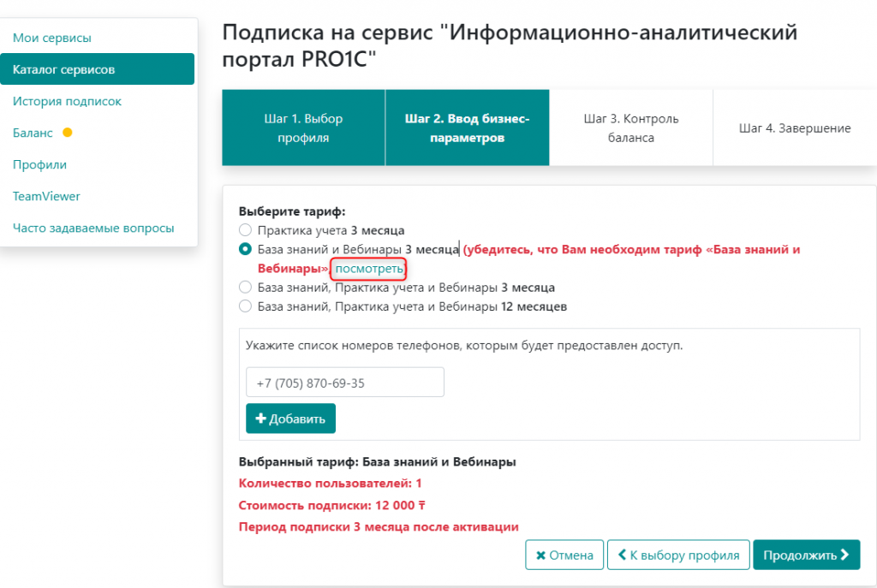The image size is (877, 588).
Task: Open the TeamViewer link
Action: tap(46, 196)
